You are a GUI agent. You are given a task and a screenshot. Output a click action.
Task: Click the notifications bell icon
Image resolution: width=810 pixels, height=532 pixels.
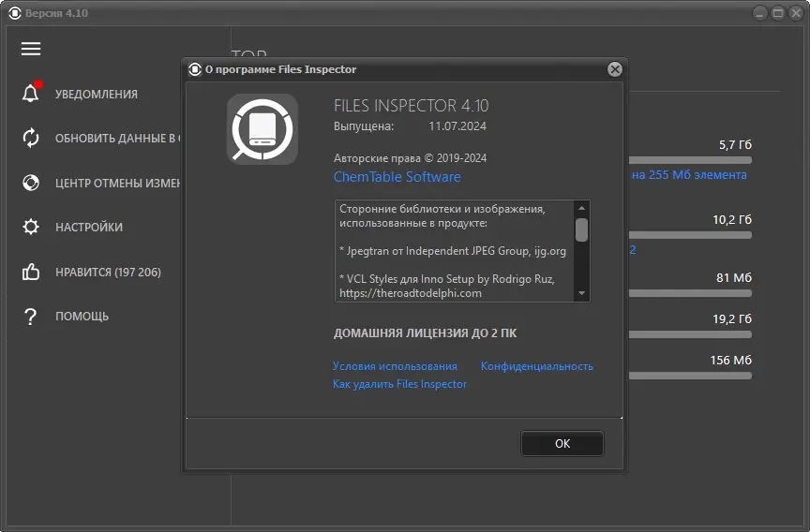(x=31, y=94)
